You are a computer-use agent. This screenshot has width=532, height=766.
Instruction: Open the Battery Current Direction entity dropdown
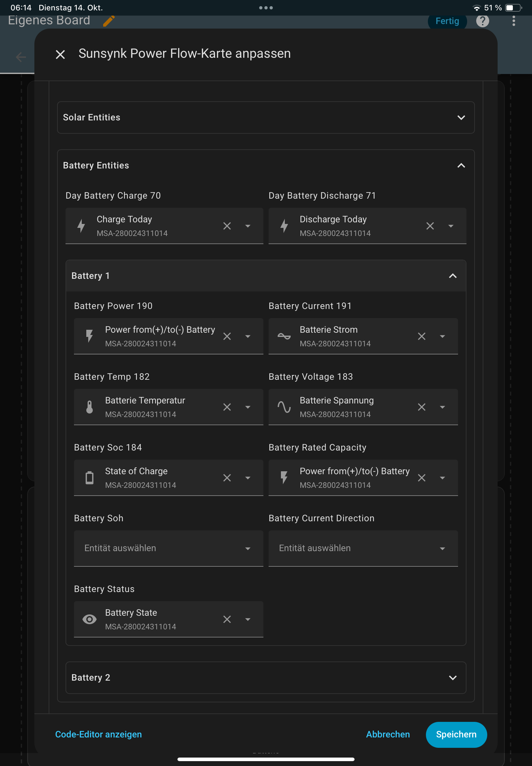coord(363,548)
